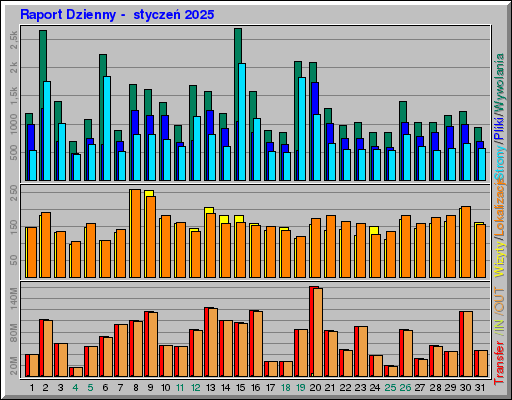The image size is (512, 400).
Task: Select green weekend day 4 label
Action: [x=75, y=387]
